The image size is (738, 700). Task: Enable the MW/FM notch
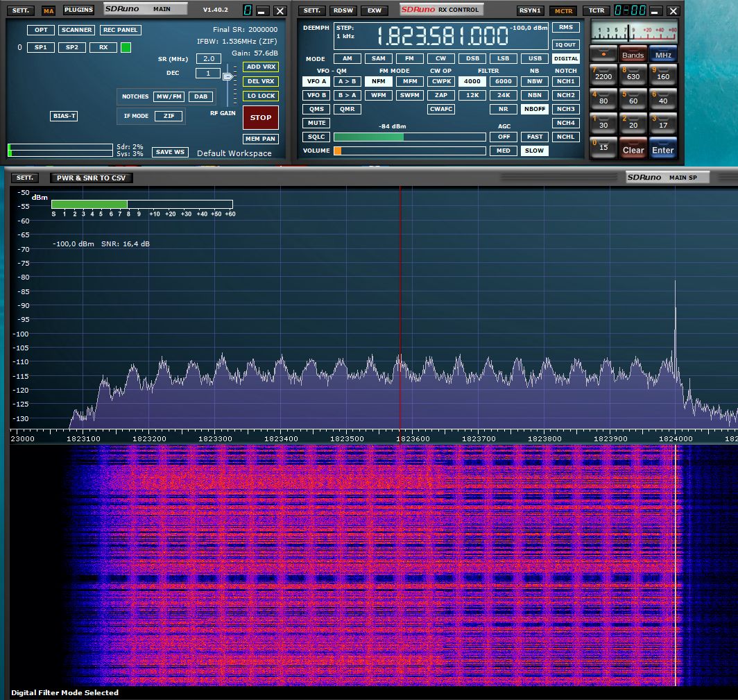pos(169,96)
